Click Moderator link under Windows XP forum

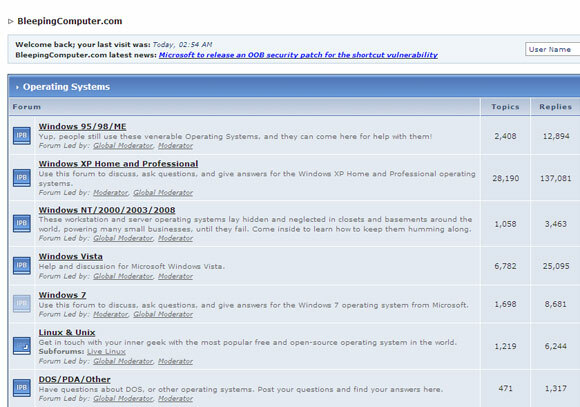[x=111, y=193]
